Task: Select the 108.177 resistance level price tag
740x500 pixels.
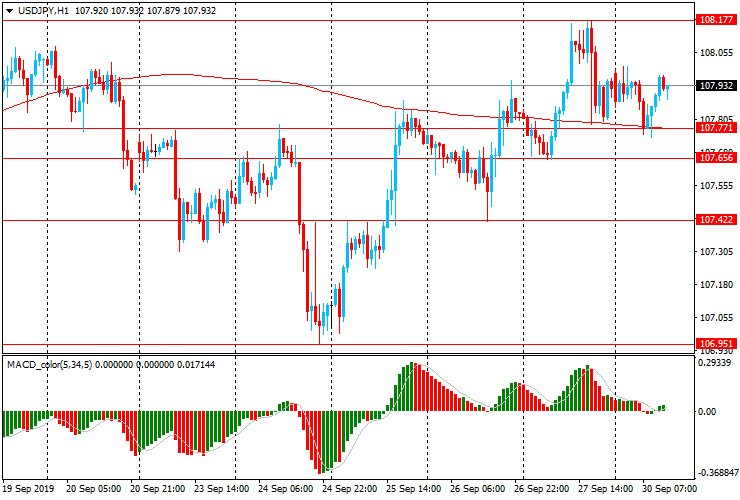Action: pos(715,19)
